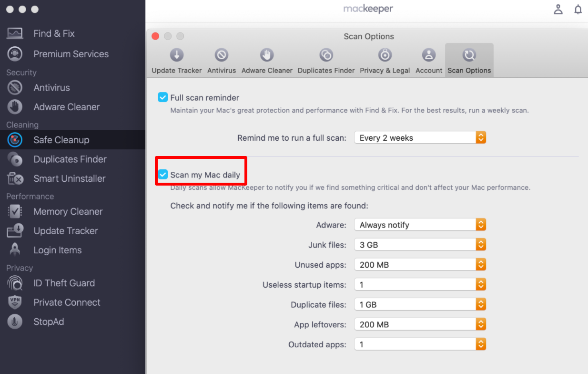Go to Find & Fix in sidebar
588x374 pixels.
tap(54, 33)
